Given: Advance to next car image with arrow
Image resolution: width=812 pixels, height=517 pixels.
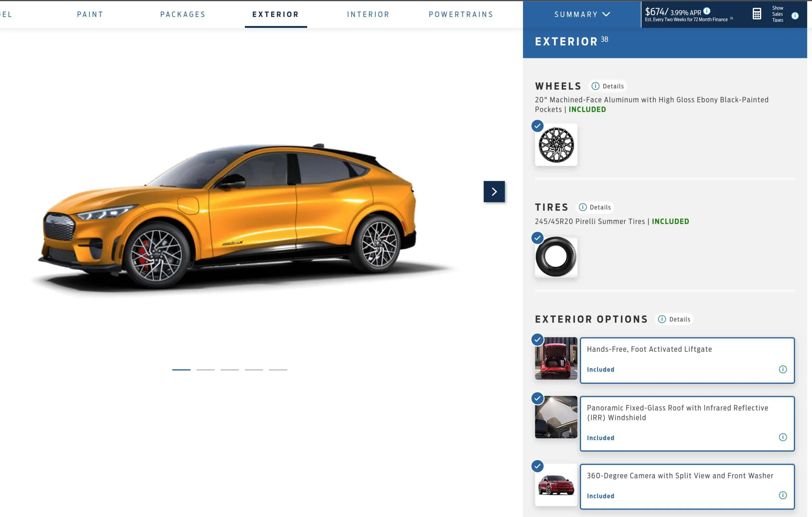Looking at the screenshot, I should click(x=494, y=192).
